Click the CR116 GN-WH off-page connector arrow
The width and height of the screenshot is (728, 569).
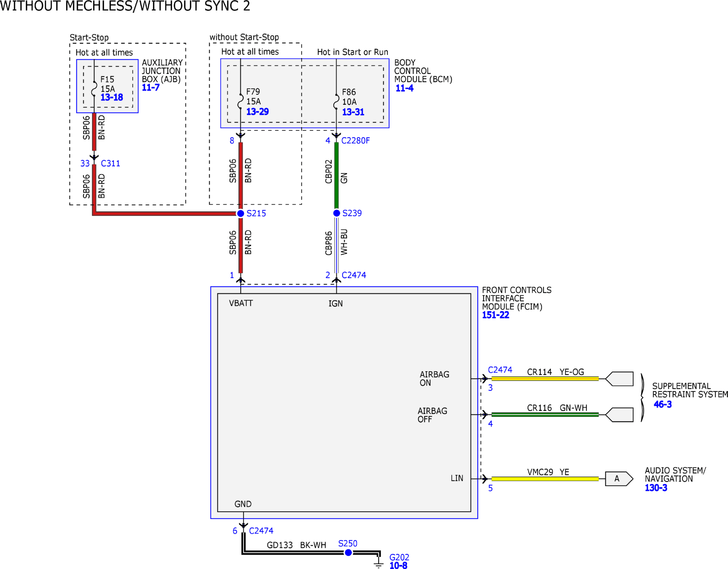(x=619, y=415)
